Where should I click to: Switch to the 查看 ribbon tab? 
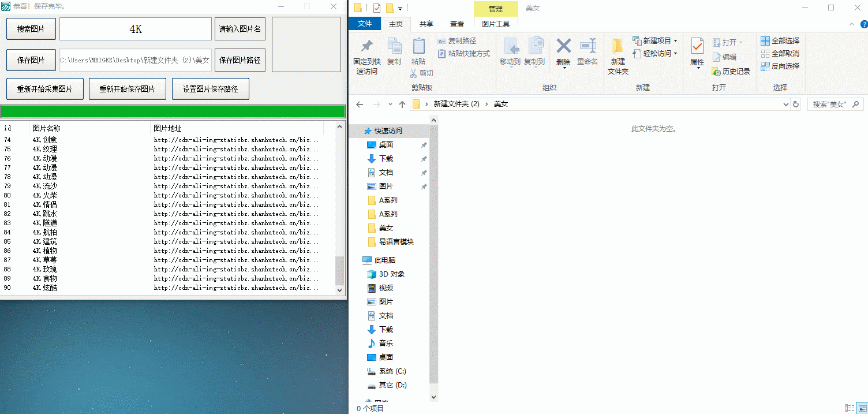(x=457, y=24)
